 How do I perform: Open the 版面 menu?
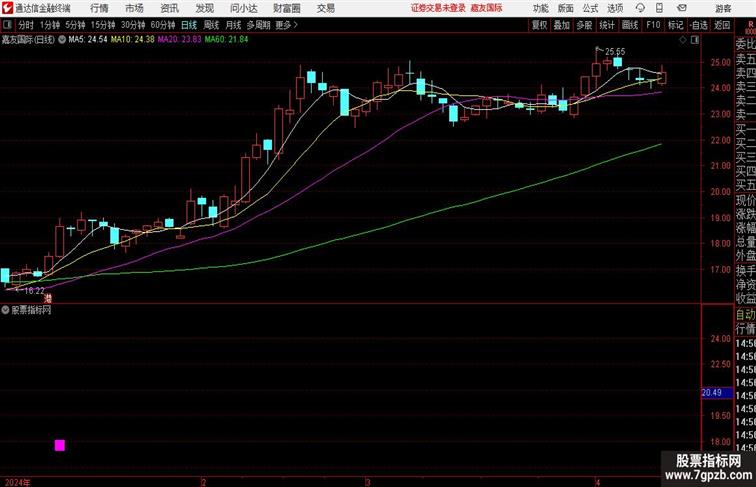566,8
